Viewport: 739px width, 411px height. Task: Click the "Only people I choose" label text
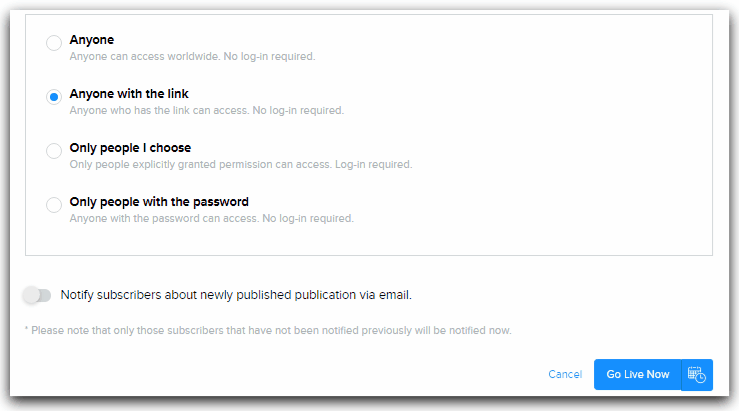coord(130,148)
